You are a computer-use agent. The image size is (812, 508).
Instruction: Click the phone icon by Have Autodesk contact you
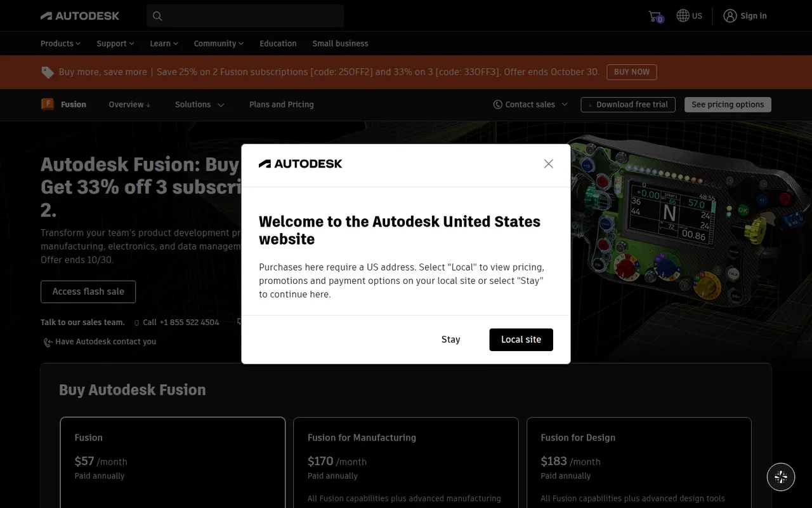(48, 342)
